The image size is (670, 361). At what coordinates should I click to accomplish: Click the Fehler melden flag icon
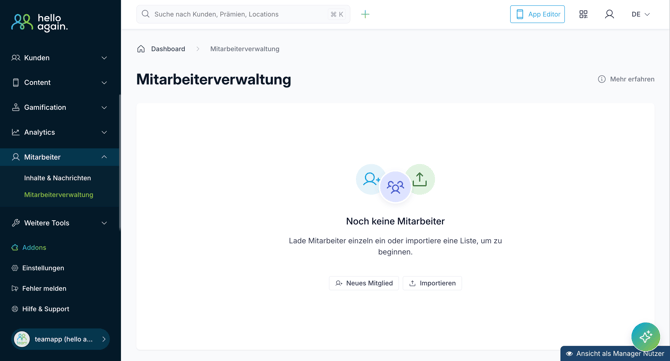coord(15,288)
